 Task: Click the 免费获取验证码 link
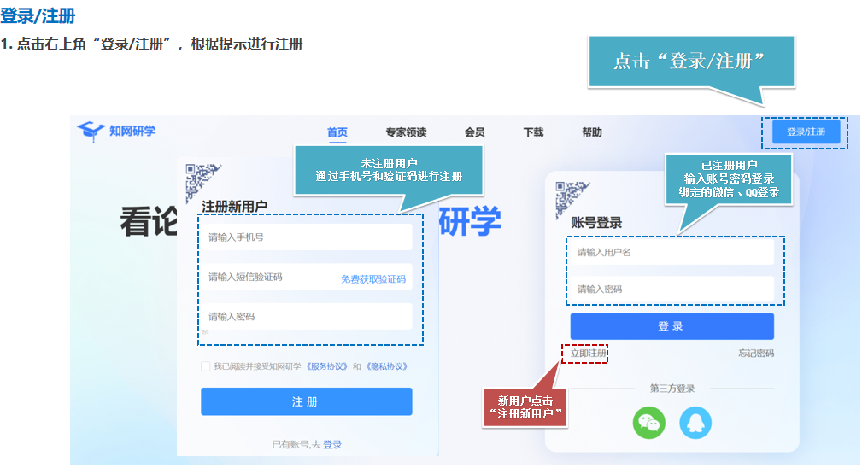click(373, 279)
